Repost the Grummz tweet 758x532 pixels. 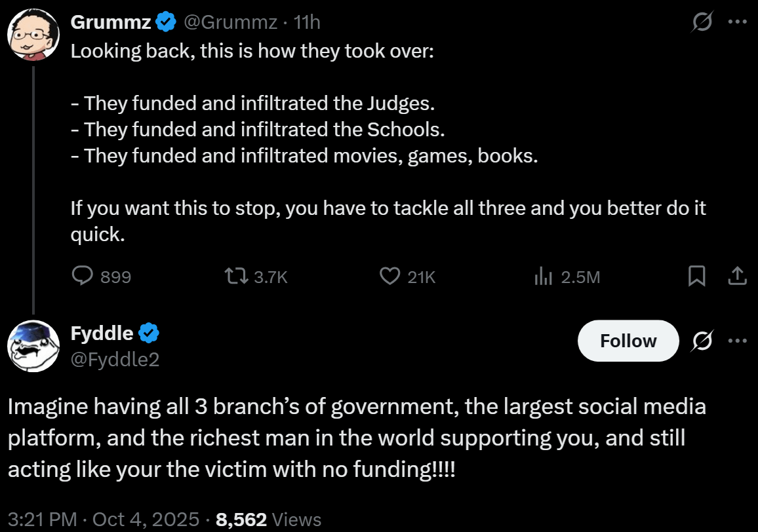coord(235,276)
